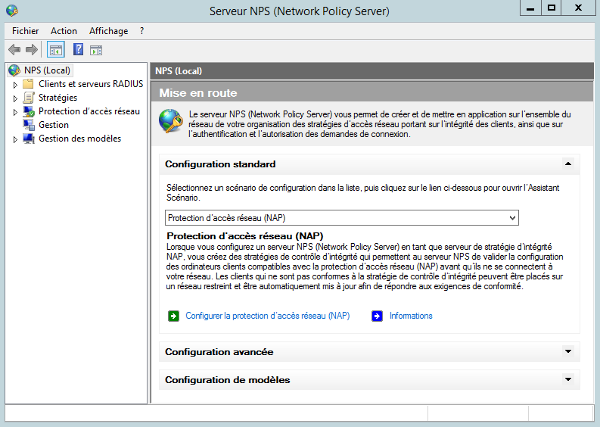Select Clients et serveurs RADIUS folder

coord(87,84)
